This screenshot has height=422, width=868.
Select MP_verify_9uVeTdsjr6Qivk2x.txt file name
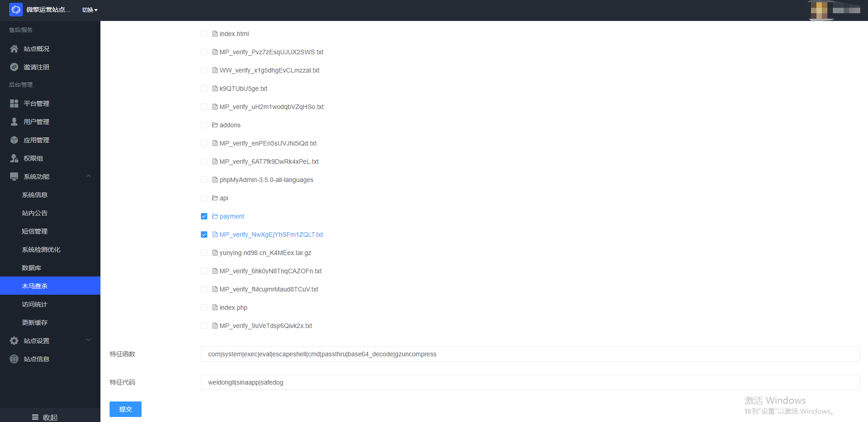[x=266, y=326]
